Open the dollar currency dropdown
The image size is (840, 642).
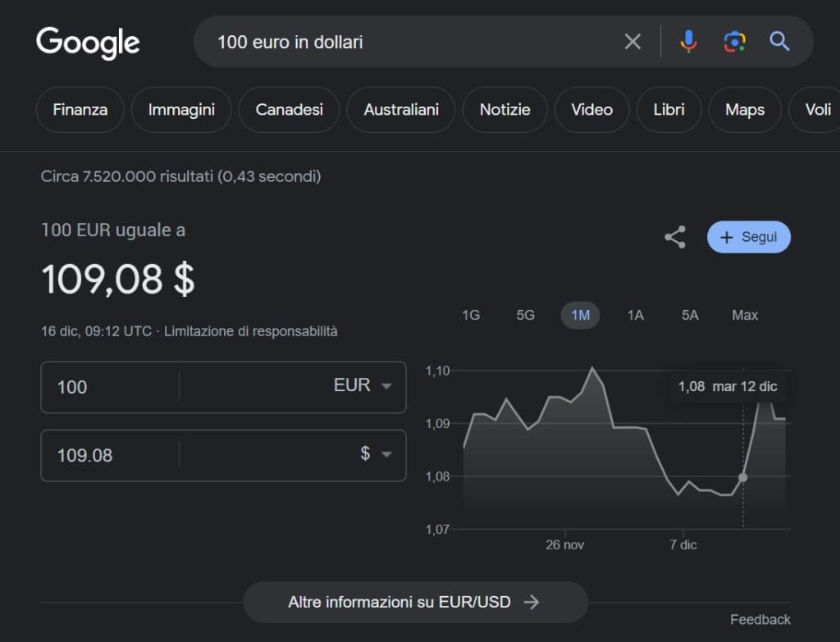pyautogui.click(x=376, y=454)
